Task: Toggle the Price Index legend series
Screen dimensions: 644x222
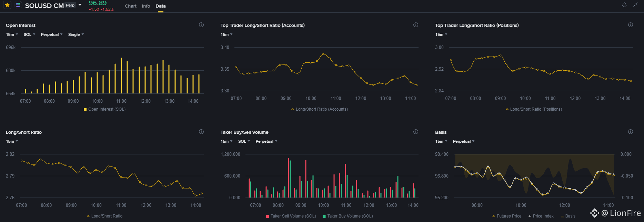Action: coord(541,216)
